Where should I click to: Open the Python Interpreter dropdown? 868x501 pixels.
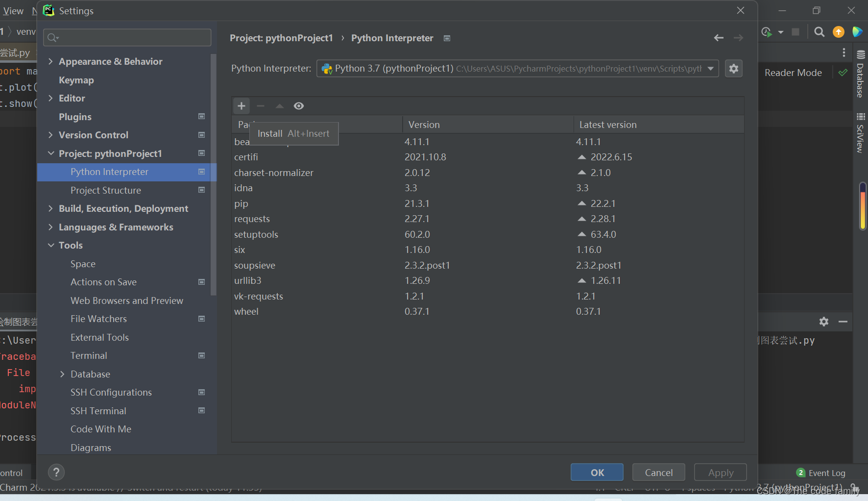point(517,69)
